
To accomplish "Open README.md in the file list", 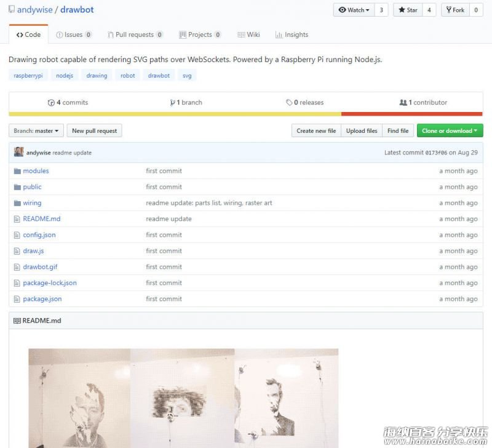I will (x=42, y=219).
